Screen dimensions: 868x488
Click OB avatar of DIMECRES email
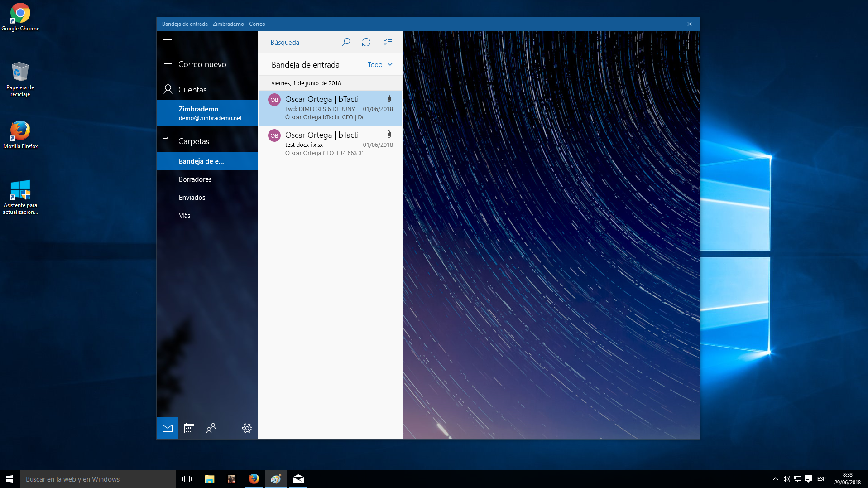[274, 100]
